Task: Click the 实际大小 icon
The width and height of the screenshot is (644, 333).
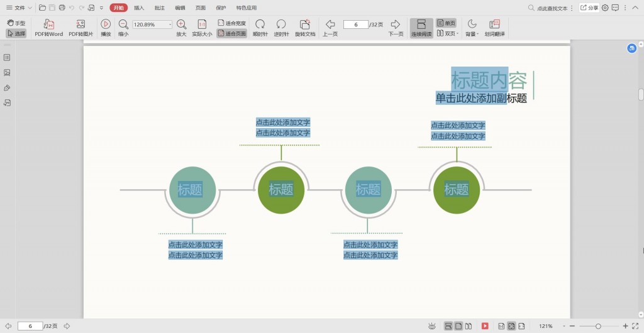Action: 202,25
